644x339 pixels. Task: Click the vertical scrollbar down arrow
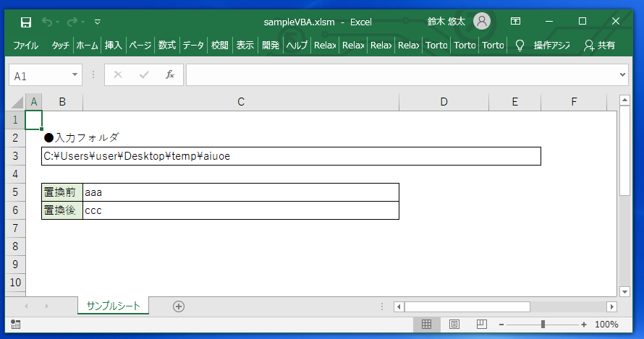[624, 292]
